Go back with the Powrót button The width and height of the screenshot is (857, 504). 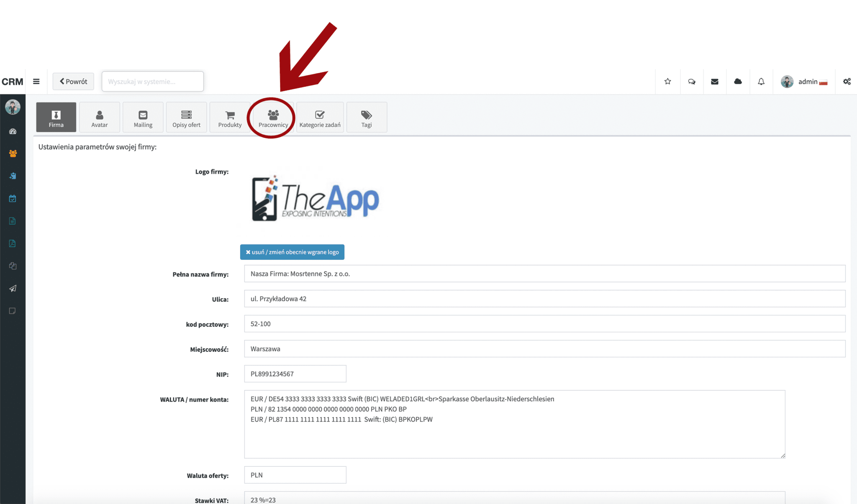click(x=73, y=82)
